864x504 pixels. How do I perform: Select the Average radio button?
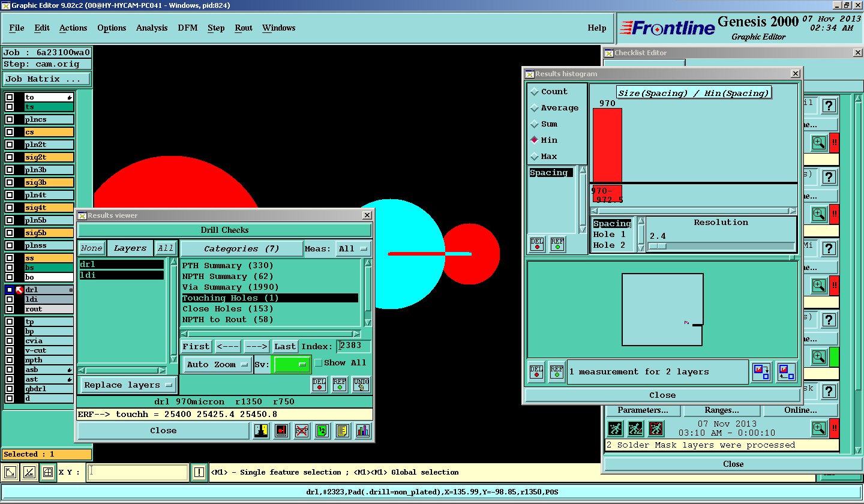(534, 108)
